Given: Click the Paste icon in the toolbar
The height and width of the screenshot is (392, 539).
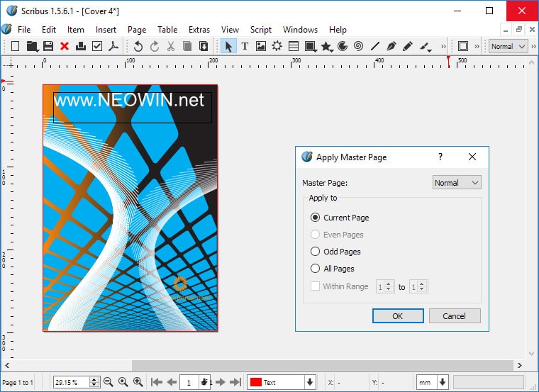Looking at the screenshot, I should [204, 46].
